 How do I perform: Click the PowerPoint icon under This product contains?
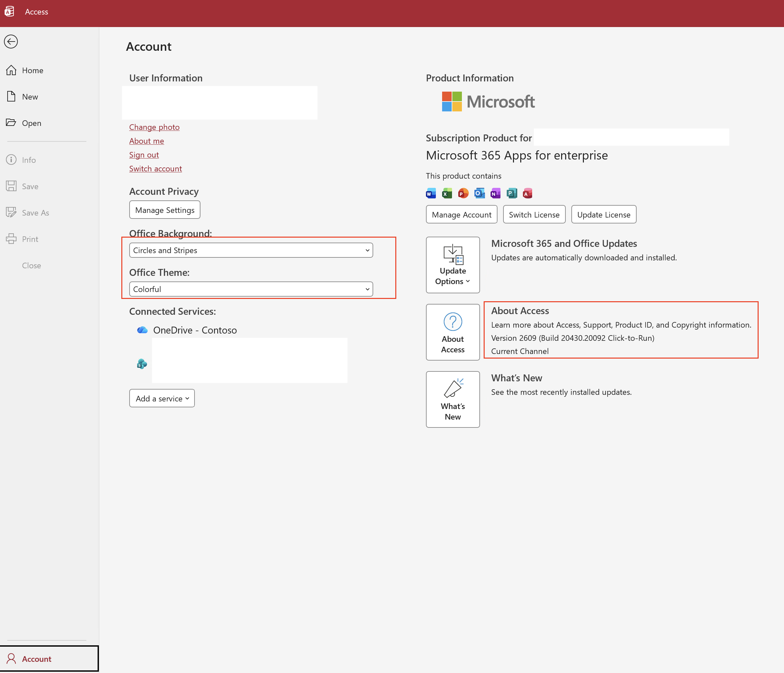[x=463, y=194]
